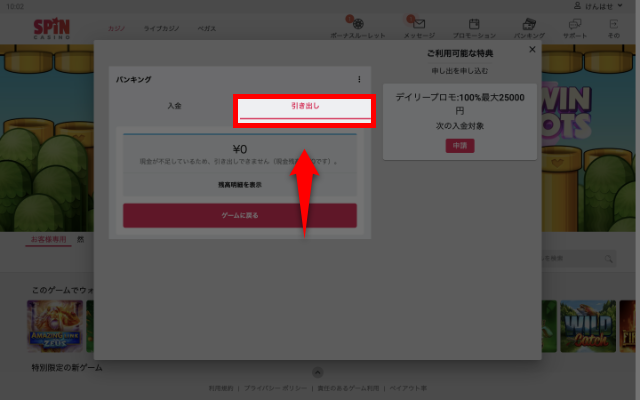
Task: Click 残高明細を表示 to show balance details
Action: pyautogui.click(x=239, y=185)
